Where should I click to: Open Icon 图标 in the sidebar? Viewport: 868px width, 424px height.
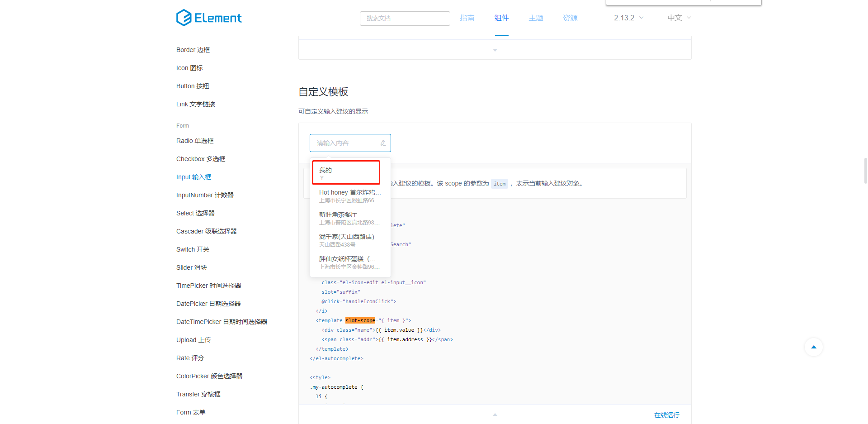coord(189,68)
